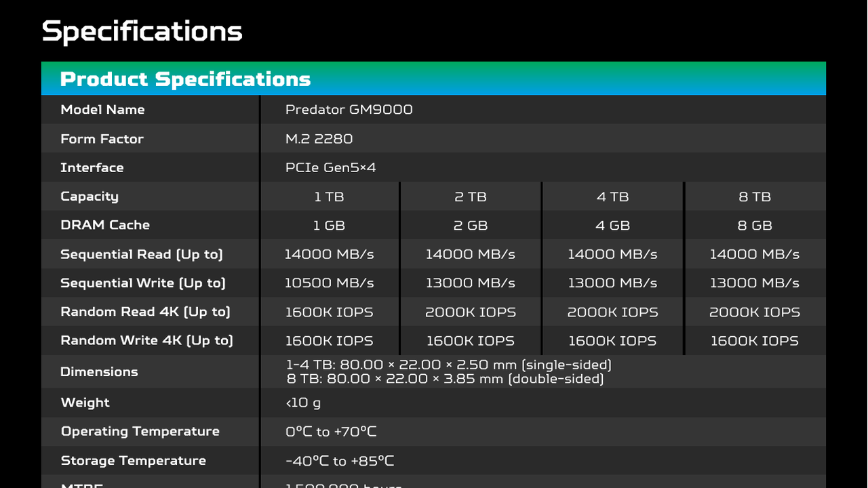The height and width of the screenshot is (488, 868).
Task: Select the "1 TB" capacity cell
Action: pyautogui.click(x=329, y=197)
